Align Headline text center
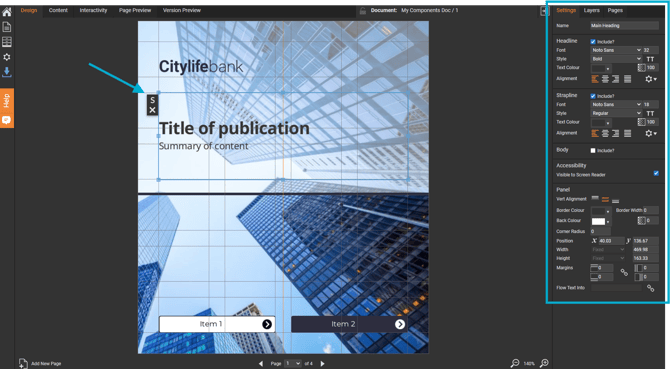670x369 pixels. coord(605,79)
